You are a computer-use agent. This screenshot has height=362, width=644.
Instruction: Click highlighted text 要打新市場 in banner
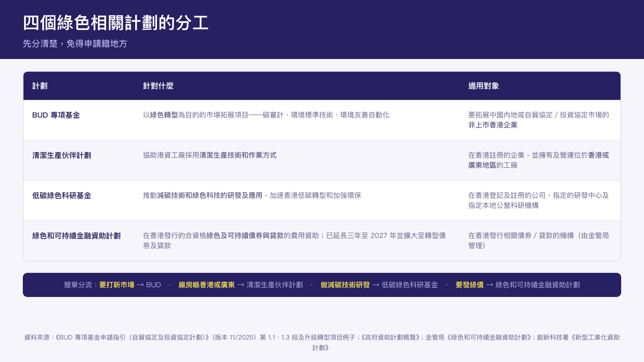(117, 285)
